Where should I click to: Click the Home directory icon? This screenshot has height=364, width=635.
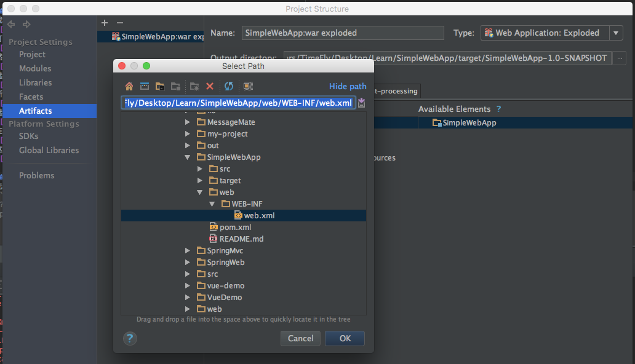[129, 86]
